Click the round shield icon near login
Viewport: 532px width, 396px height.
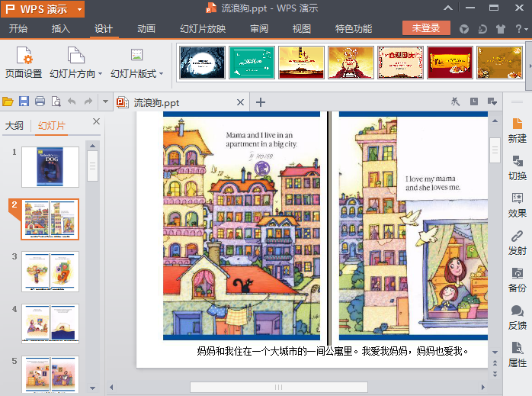464,29
